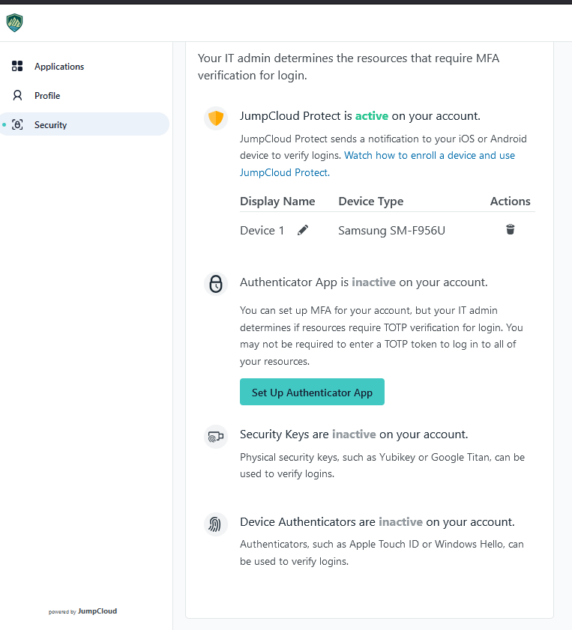The image size is (572, 630).
Task: Click the Profile person icon
Action: coord(17,96)
